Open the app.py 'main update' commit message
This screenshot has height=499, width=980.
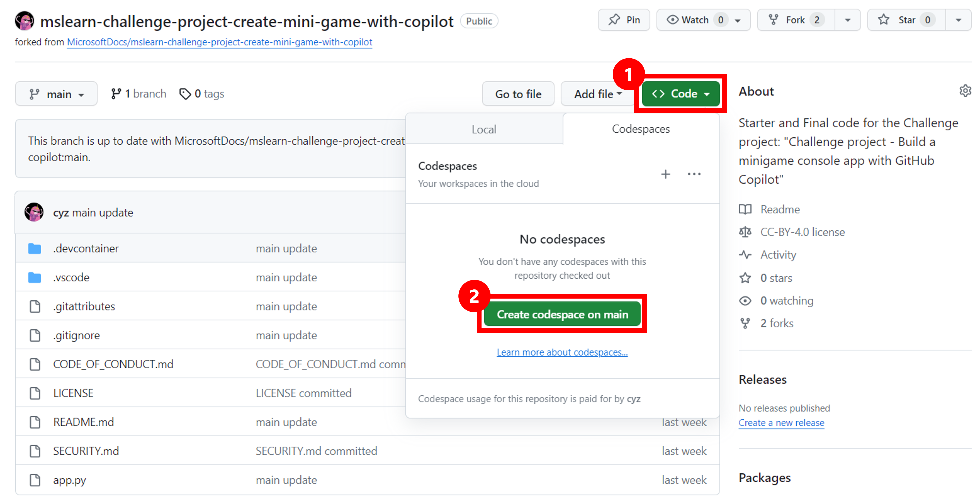coord(287,480)
